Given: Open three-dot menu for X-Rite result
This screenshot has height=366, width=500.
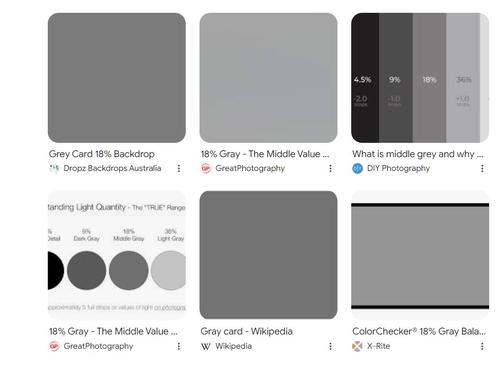Looking at the screenshot, I should tap(482, 346).
